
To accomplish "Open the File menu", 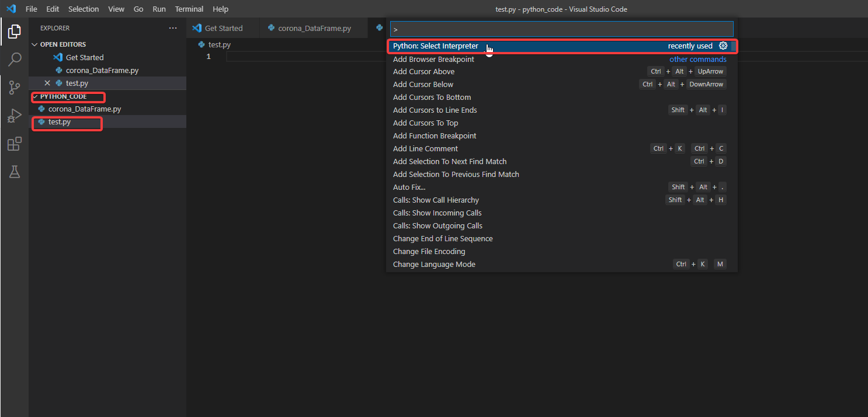I will (x=32, y=9).
